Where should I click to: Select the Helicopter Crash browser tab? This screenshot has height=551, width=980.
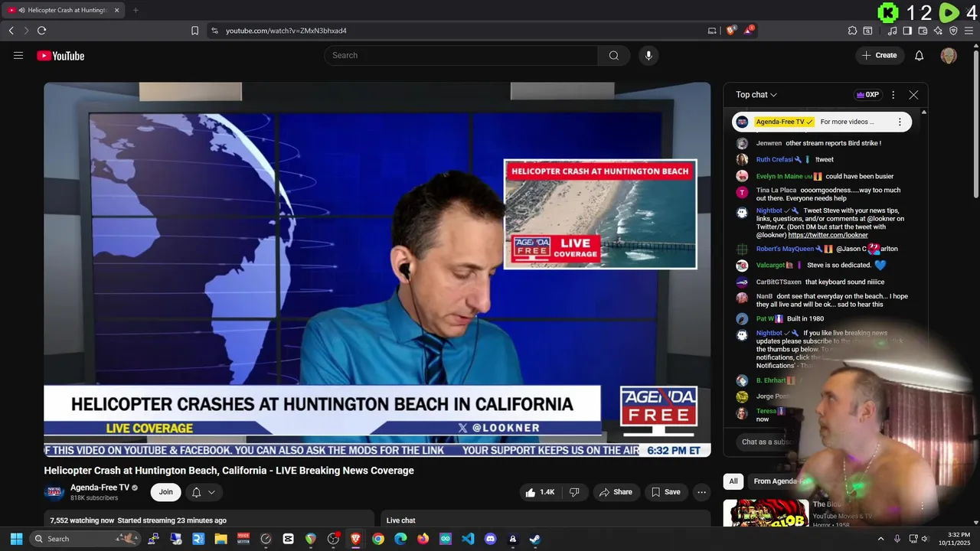coord(65,10)
